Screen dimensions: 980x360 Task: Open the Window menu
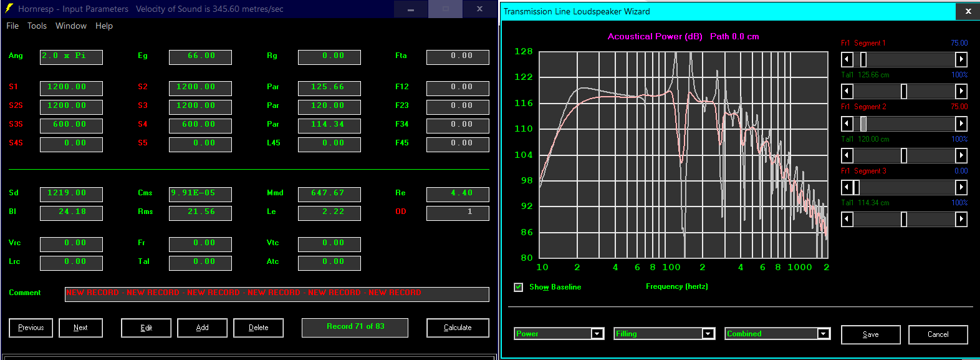[x=71, y=26]
